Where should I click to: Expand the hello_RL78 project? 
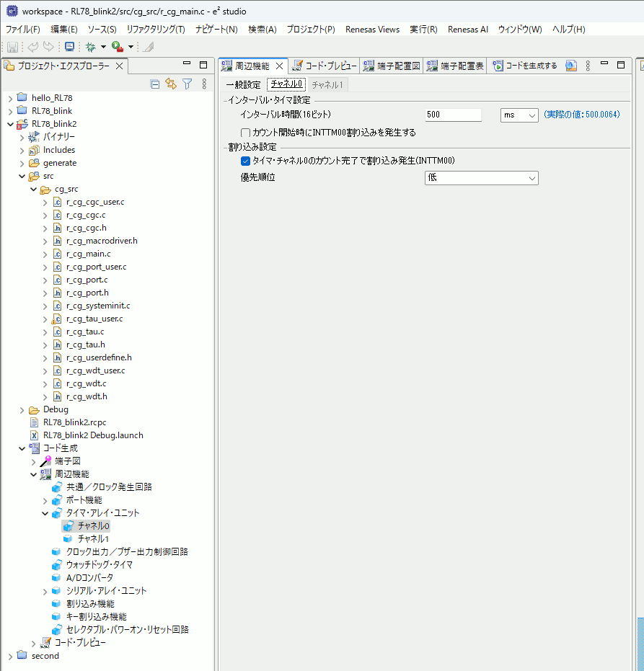tap(10, 99)
